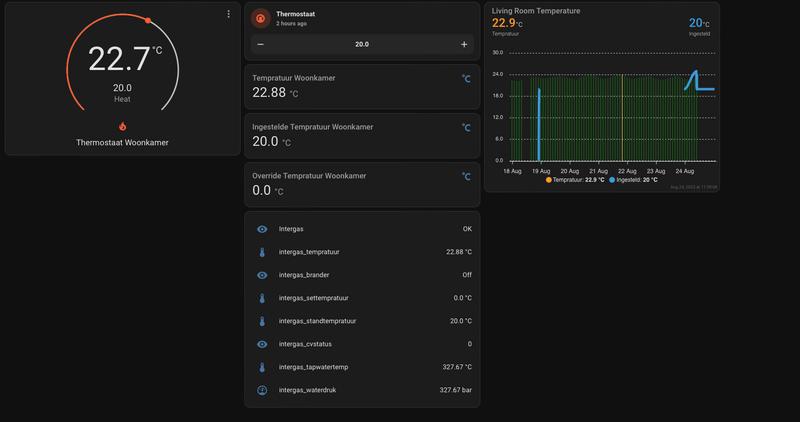The height and width of the screenshot is (422, 800).
Task: Click the flame heat mode icon
Action: tap(122, 126)
